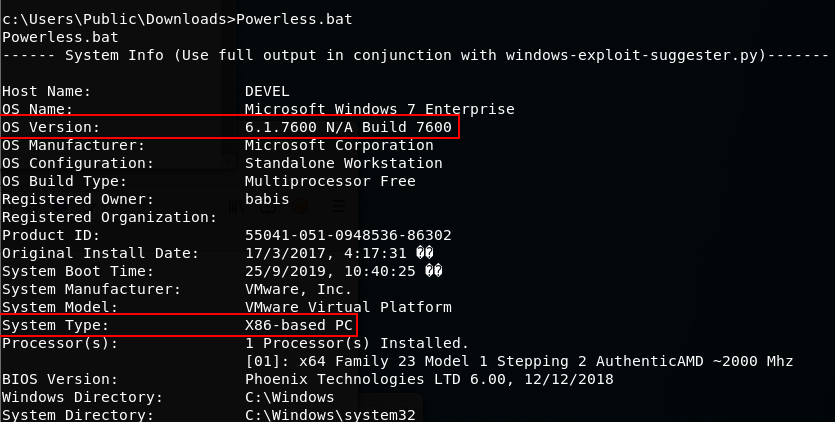Select the Phoenix Technologies BIOS version text

point(429,379)
